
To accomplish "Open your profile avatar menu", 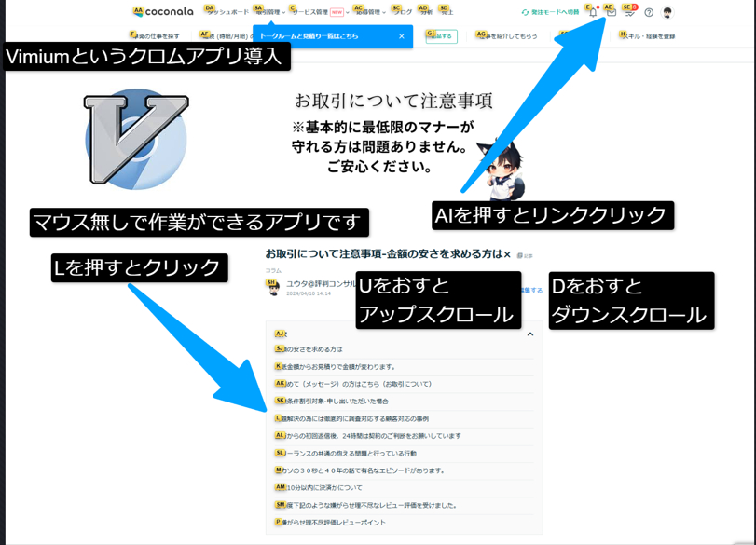I will click(x=667, y=13).
